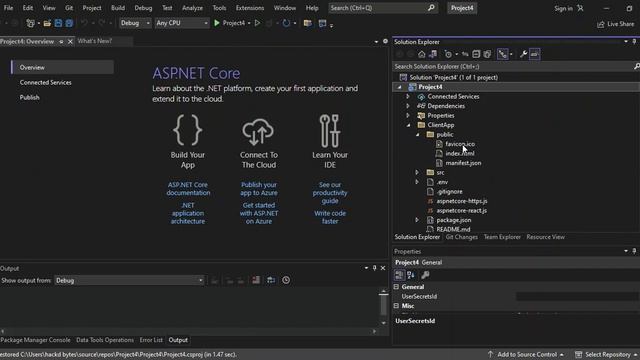Expand the package.json node
This screenshot has height=360, width=640.
417,220
